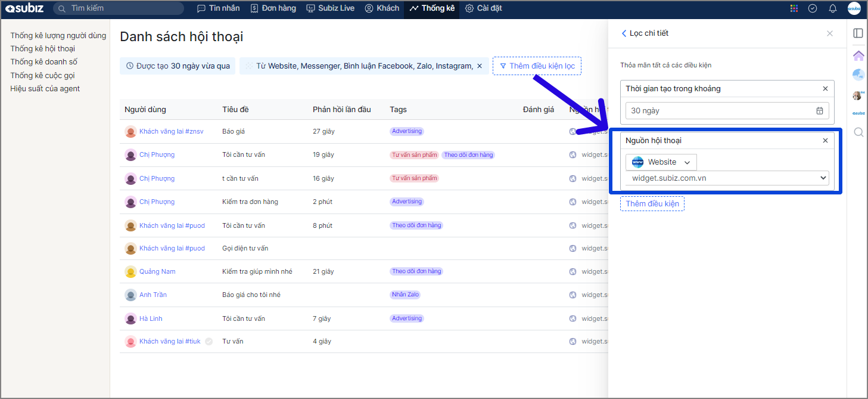
Task: Open Thống kê doanh số in left menu
Action: tap(43, 62)
